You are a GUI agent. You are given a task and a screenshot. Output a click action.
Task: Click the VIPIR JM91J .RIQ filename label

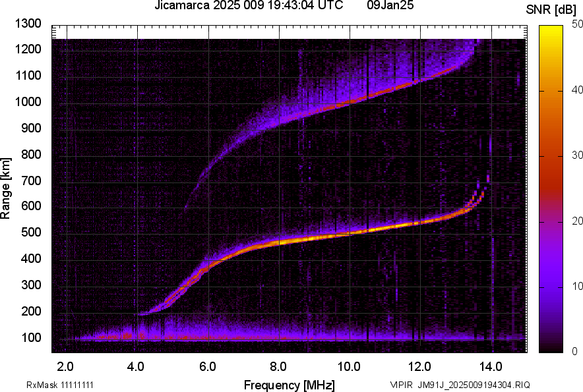[459, 385]
